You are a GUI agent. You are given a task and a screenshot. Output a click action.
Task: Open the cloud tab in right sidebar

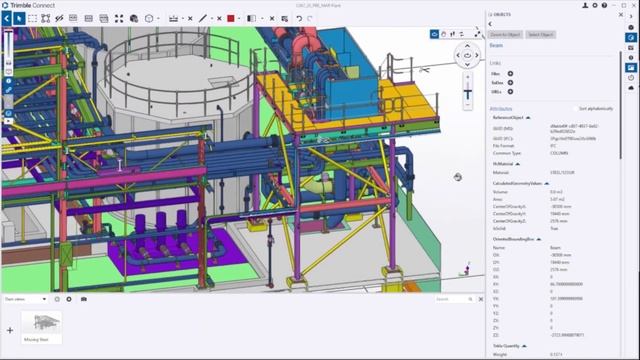pos(631,87)
